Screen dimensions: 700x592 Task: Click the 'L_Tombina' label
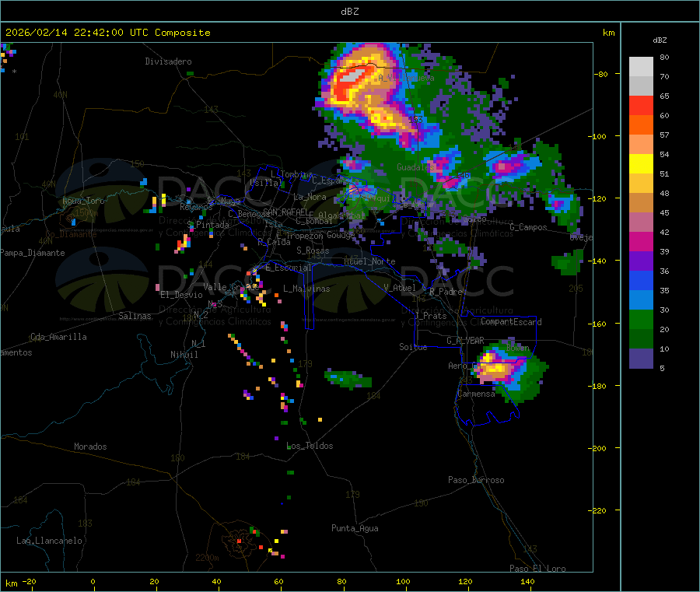[292, 174]
